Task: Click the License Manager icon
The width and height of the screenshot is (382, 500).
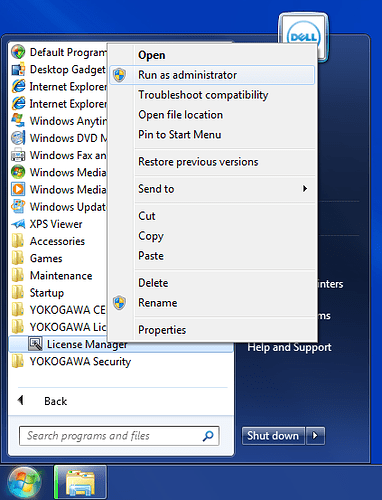Action: tap(35, 344)
